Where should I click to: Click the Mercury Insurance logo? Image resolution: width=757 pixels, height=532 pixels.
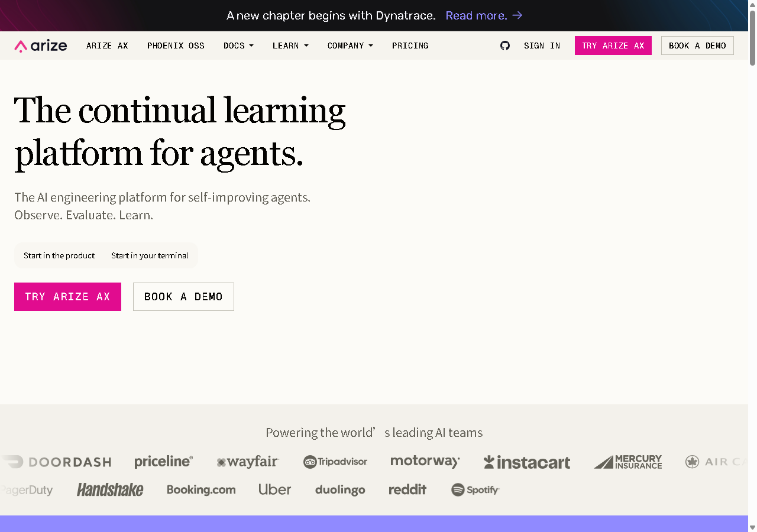(x=628, y=462)
